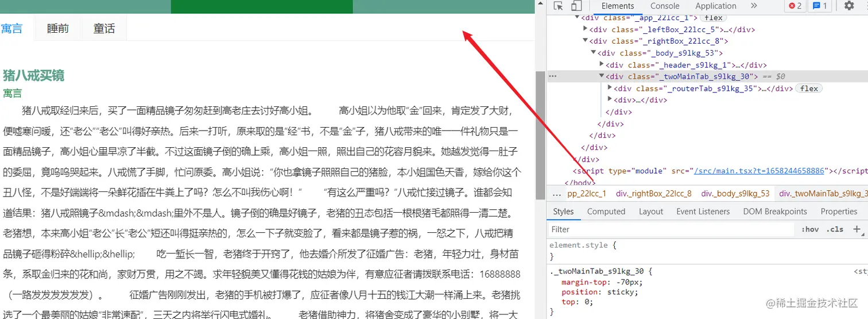Collapse the _body_s9lkg_53 div node

pyautogui.click(x=594, y=53)
